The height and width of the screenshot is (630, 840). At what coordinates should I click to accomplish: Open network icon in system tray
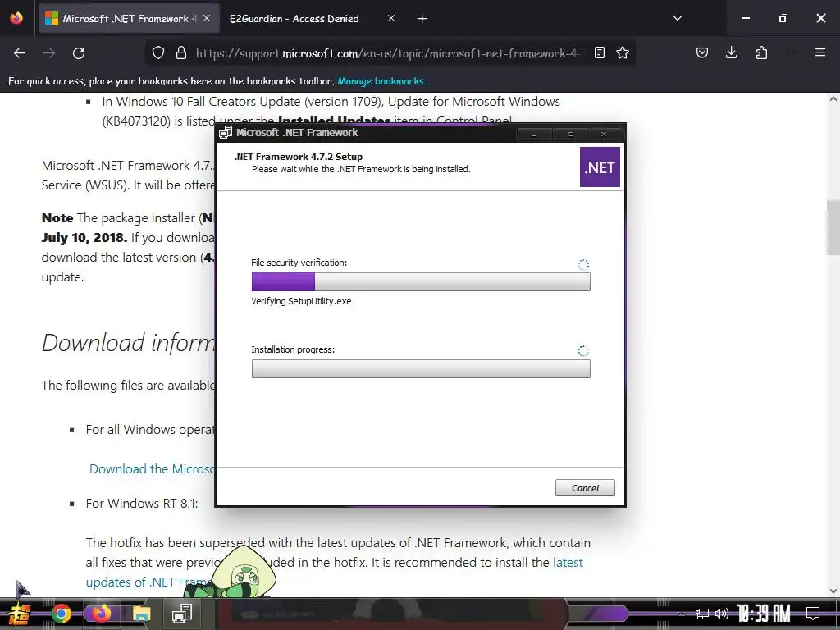702,614
